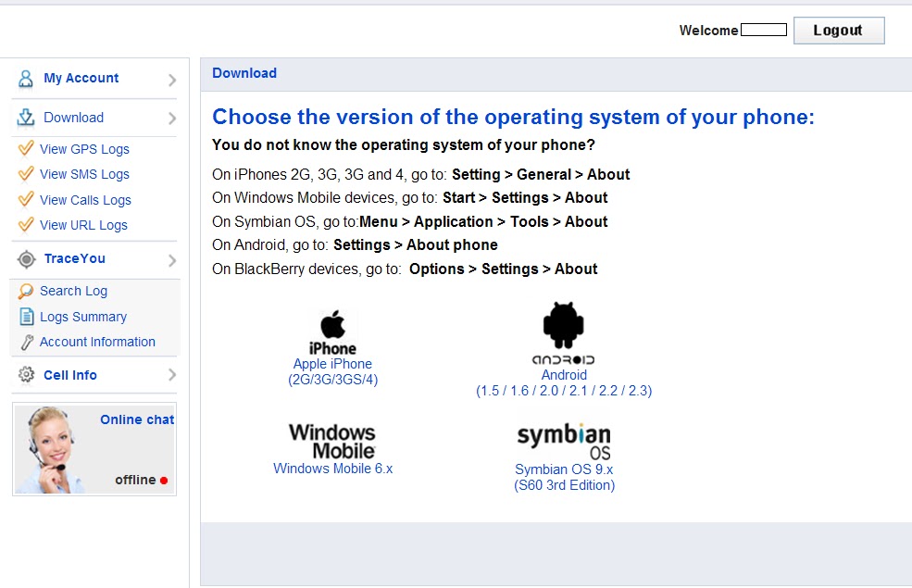Screen dimensions: 912x588
Task: Click the checkmark icon beside View URL Logs
Action: pos(26,224)
